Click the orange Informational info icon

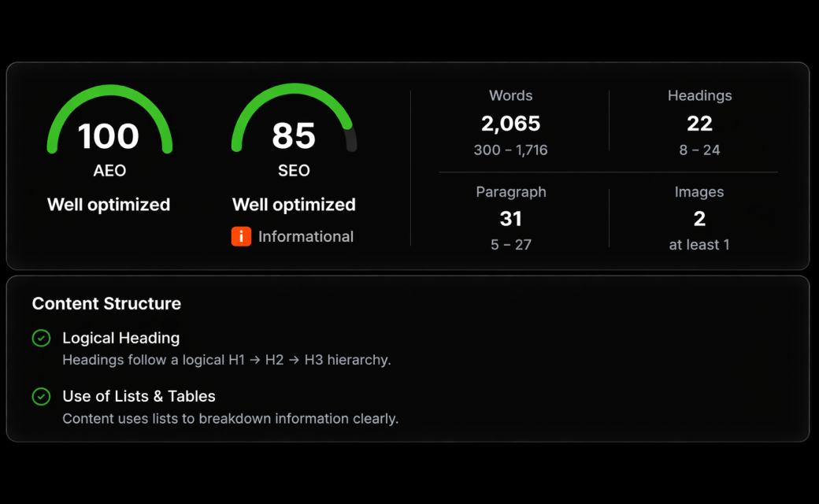[241, 236]
